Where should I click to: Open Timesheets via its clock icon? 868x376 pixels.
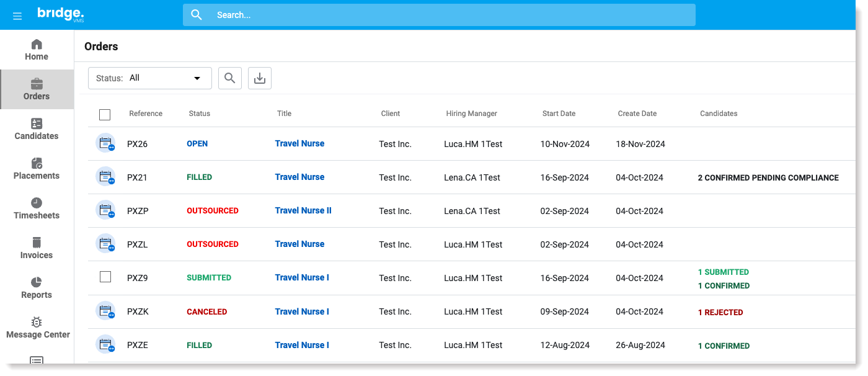[x=37, y=202]
